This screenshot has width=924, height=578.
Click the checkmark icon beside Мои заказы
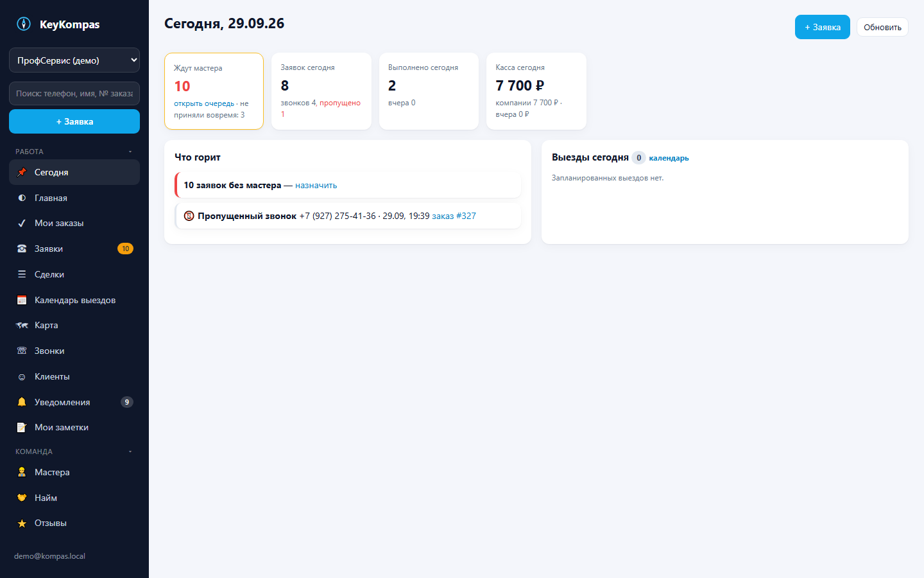[22, 223]
